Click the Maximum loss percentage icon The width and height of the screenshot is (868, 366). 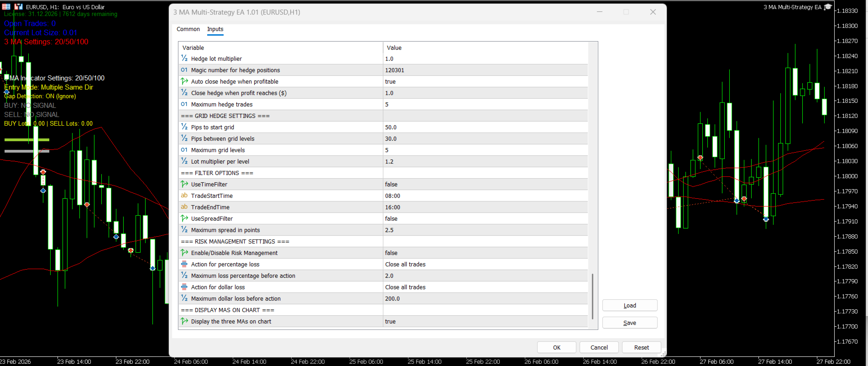pos(184,276)
